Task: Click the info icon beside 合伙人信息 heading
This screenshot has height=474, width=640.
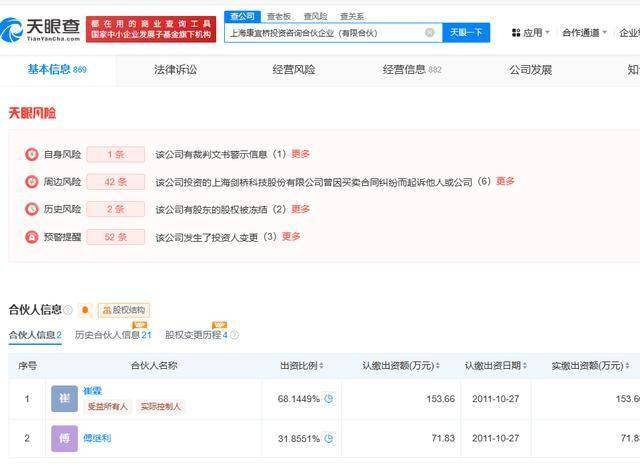Action: tap(68, 310)
